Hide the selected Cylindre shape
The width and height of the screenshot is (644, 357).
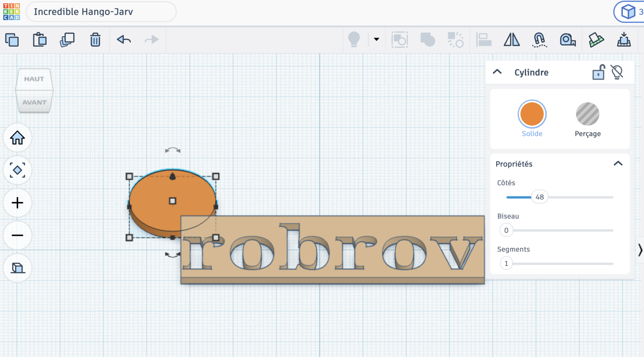click(617, 72)
